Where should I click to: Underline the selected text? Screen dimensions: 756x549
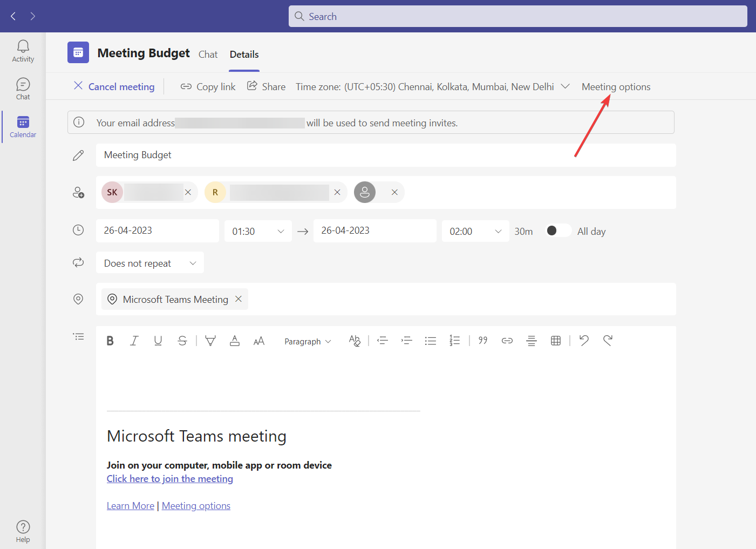click(x=158, y=341)
